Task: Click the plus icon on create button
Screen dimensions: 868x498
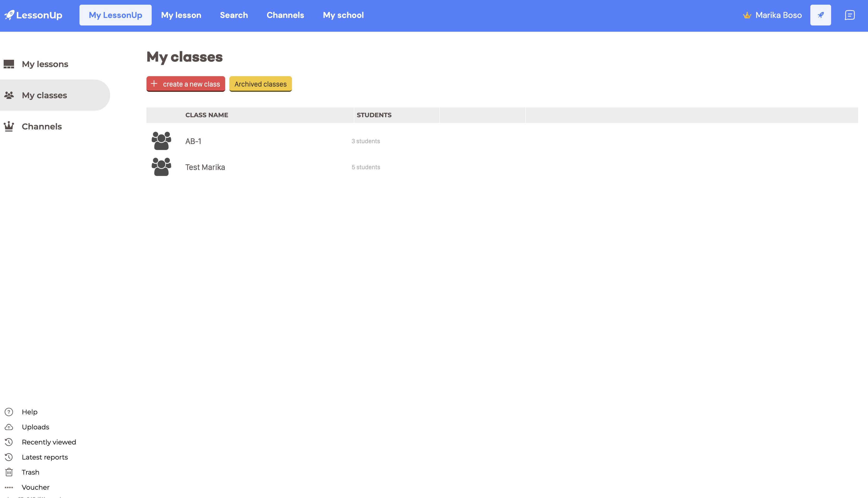Action: [x=154, y=83]
